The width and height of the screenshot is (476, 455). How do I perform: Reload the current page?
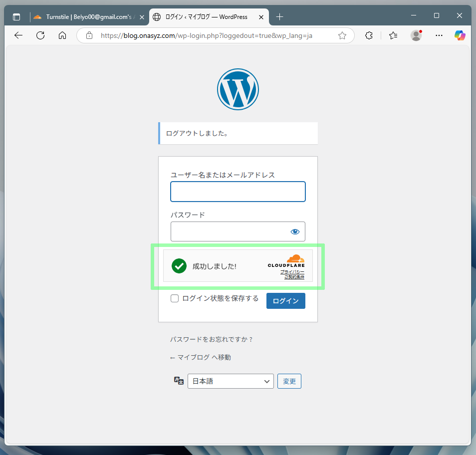(40, 35)
